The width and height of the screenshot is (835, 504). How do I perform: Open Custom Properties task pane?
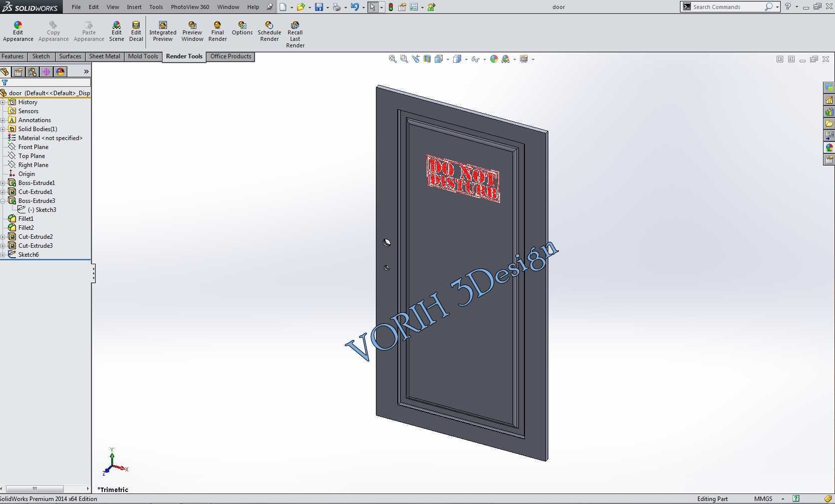829,160
